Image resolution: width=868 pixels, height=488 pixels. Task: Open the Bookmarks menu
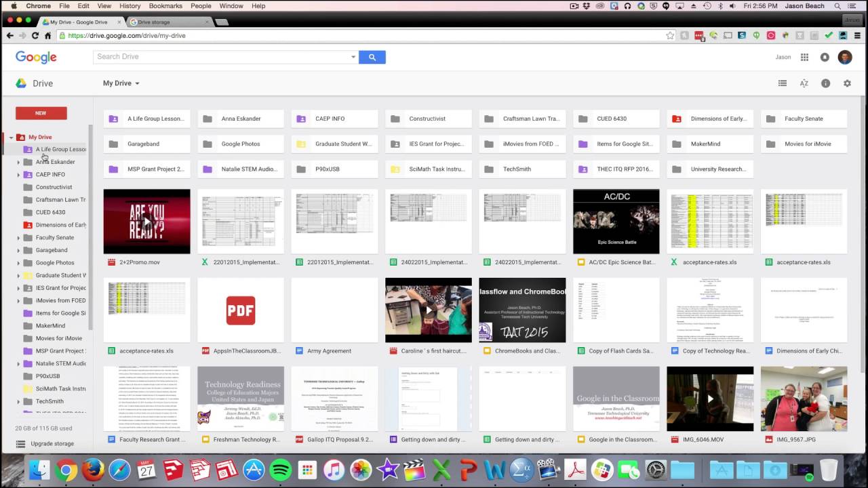click(x=165, y=6)
